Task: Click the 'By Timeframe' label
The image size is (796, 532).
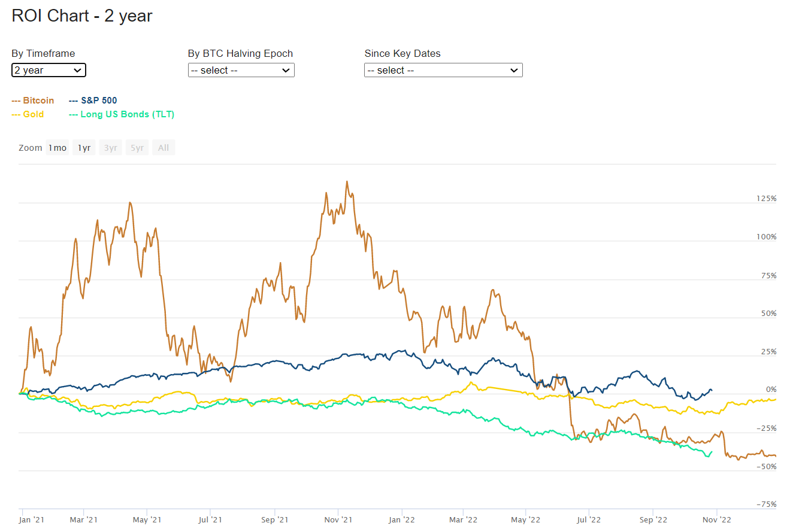Action: point(43,53)
